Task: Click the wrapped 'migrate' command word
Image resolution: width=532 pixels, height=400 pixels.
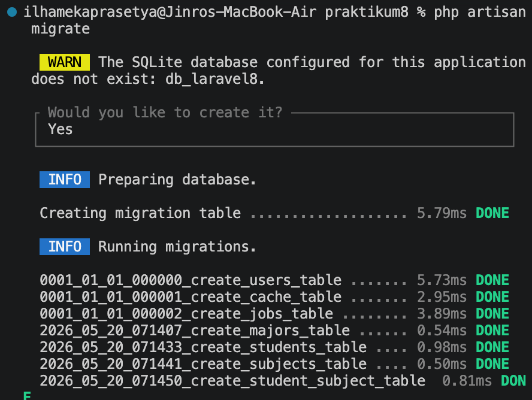Action: point(61,29)
